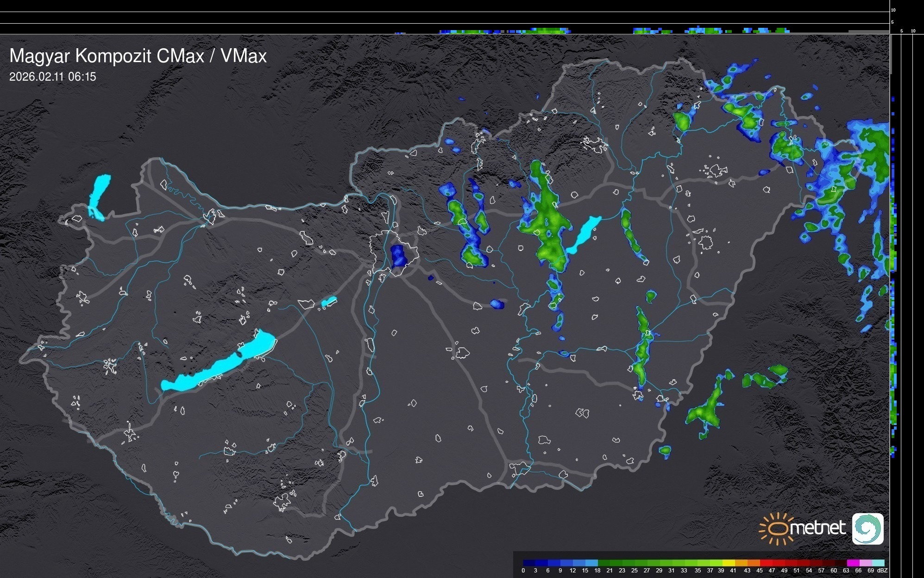
Task: Click the red 45 dBZ legend swatch
Action: point(766,563)
